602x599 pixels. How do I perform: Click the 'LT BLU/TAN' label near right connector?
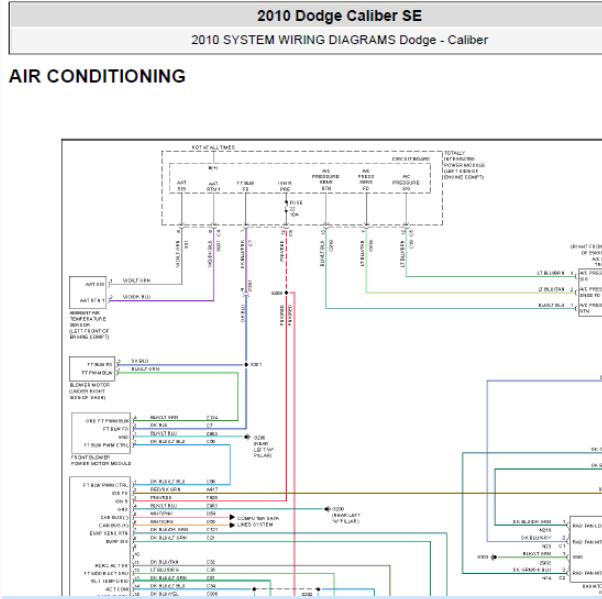point(552,289)
